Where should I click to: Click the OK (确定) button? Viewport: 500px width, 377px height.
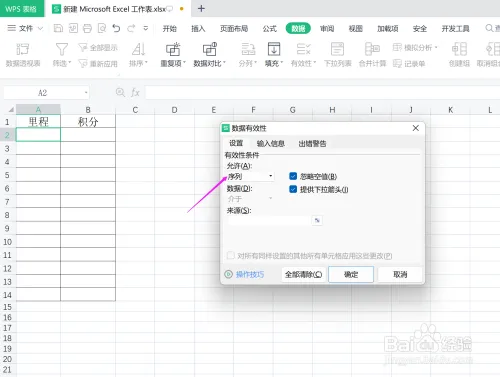click(351, 274)
